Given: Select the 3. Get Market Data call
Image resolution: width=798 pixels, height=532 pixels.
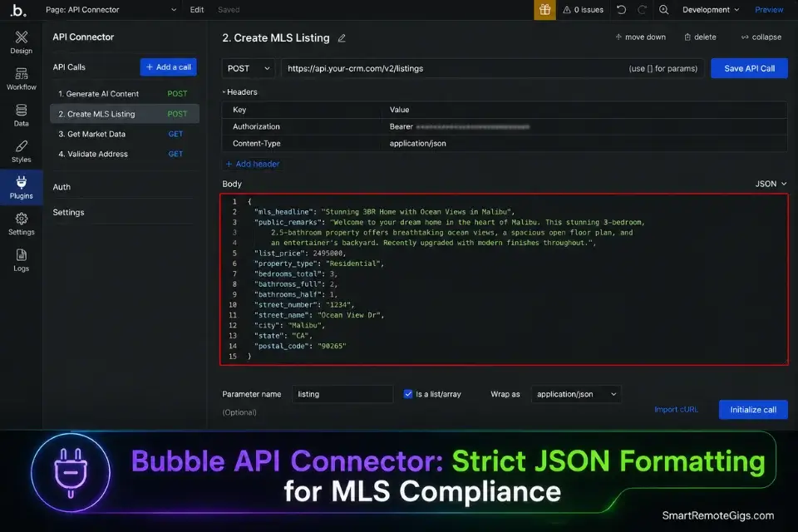Looking at the screenshot, I should tap(125, 134).
